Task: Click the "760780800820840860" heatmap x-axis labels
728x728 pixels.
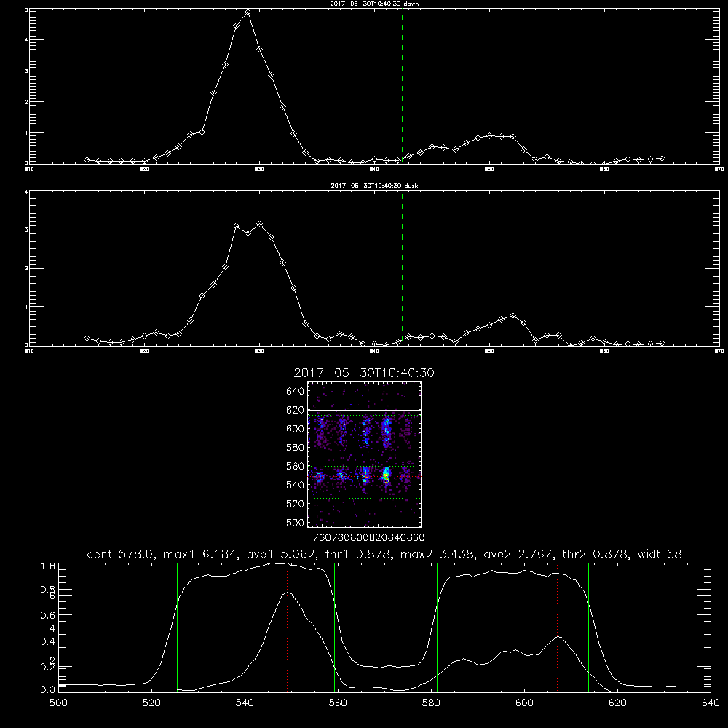Action: 368,537
